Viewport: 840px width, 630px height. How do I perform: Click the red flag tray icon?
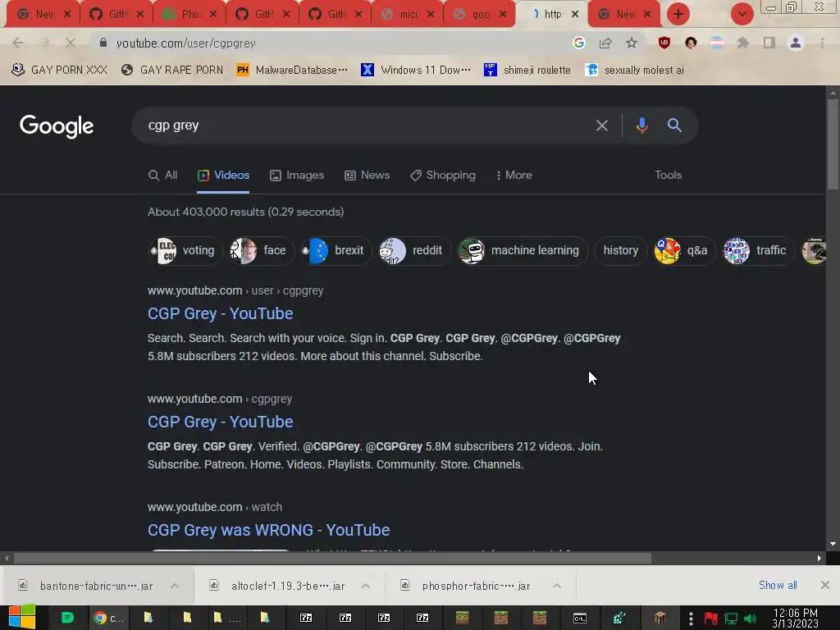click(711, 619)
